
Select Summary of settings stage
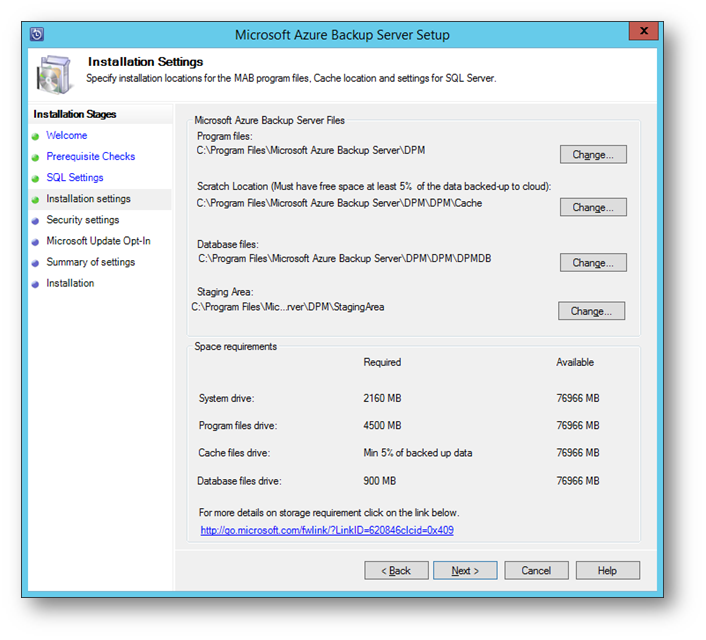91,262
